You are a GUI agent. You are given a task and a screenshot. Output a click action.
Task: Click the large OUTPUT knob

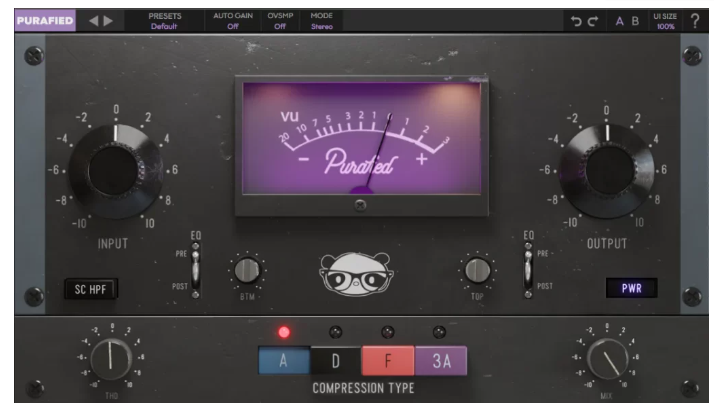pos(607,170)
